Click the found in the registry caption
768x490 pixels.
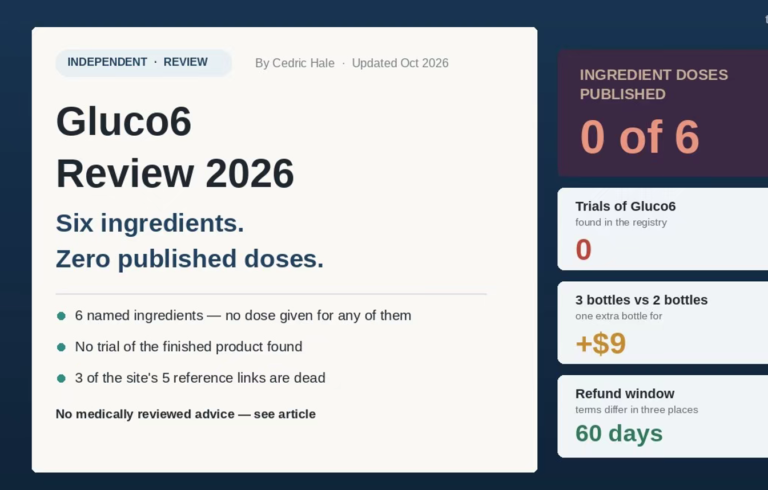coord(621,222)
